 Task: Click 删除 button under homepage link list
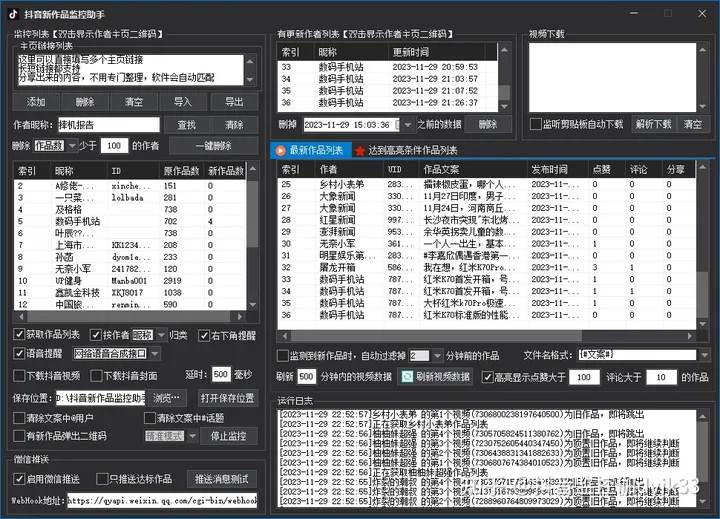[85, 102]
